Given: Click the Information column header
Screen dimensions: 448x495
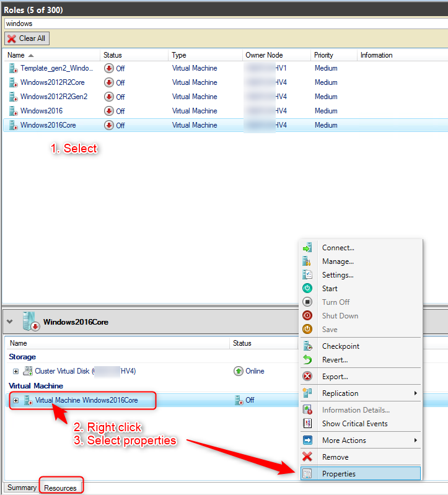Looking at the screenshot, I should tap(403, 55).
